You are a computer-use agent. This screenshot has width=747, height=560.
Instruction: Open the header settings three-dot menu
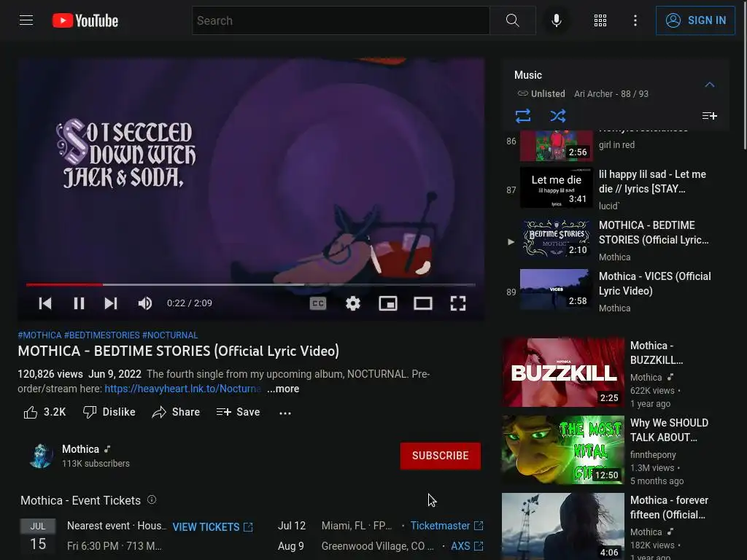pyautogui.click(x=635, y=20)
